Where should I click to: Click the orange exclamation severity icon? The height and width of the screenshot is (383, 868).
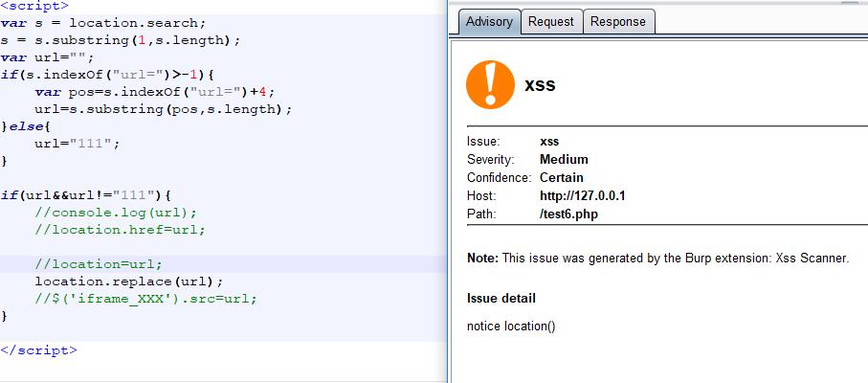point(491,84)
